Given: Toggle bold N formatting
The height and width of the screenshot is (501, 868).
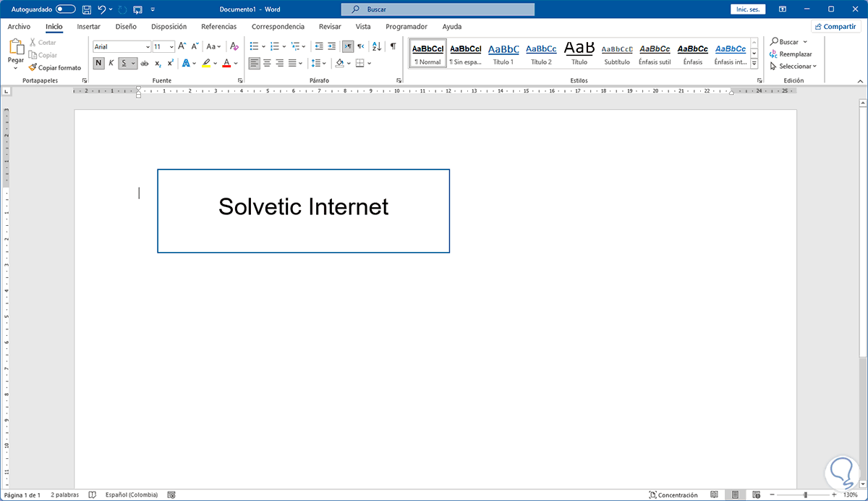Looking at the screenshot, I should coord(98,64).
